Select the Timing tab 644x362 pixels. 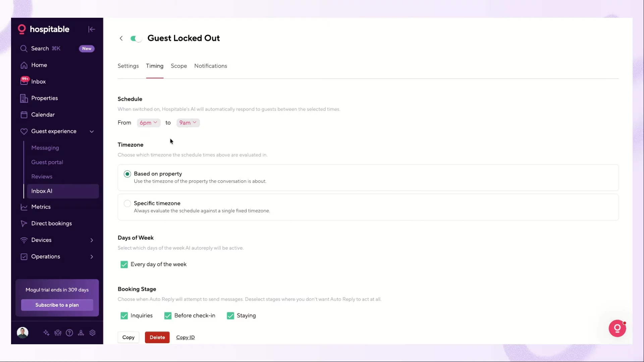(155, 66)
